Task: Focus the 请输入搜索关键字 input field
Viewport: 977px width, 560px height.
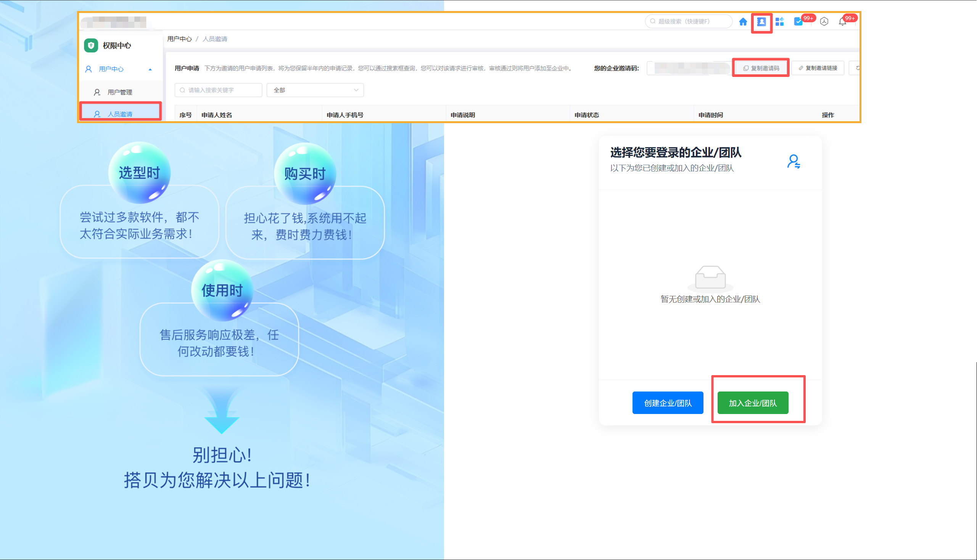Action: click(x=218, y=90)
